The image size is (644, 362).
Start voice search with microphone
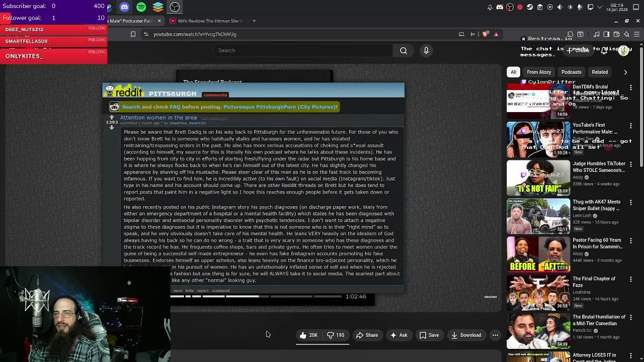coord(426,50)
